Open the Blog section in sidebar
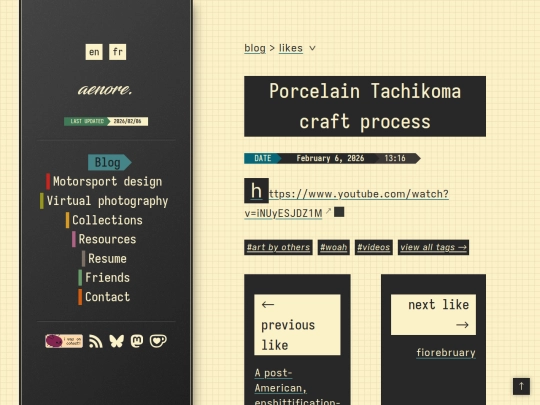Viewport: 540px width, 405px height. coord(110,163)
